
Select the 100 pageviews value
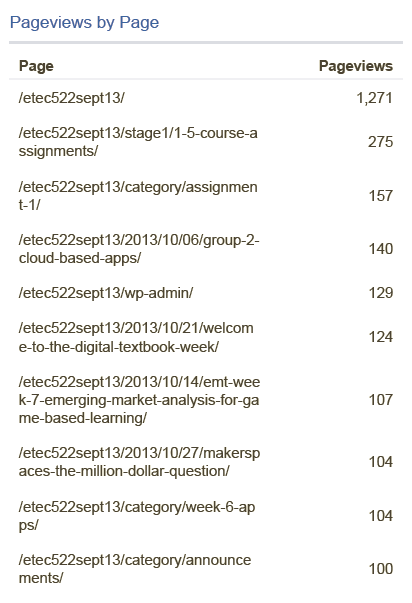click(x=381, y=569)
